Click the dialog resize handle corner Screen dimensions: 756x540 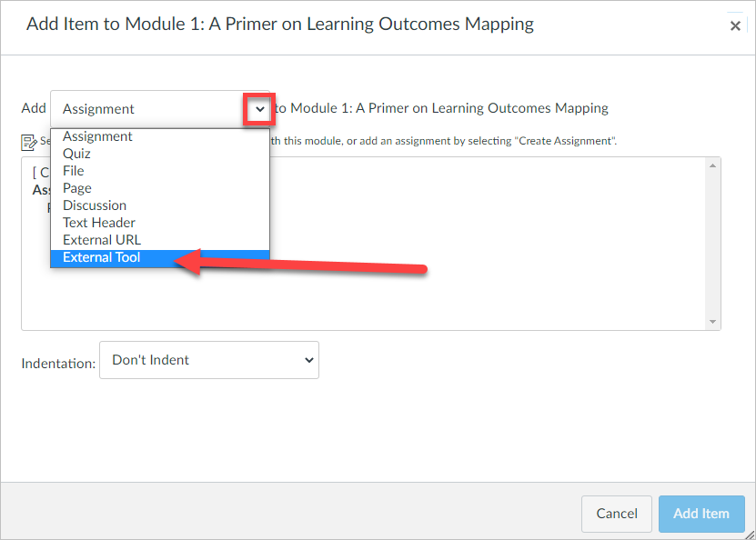[750, 535]
